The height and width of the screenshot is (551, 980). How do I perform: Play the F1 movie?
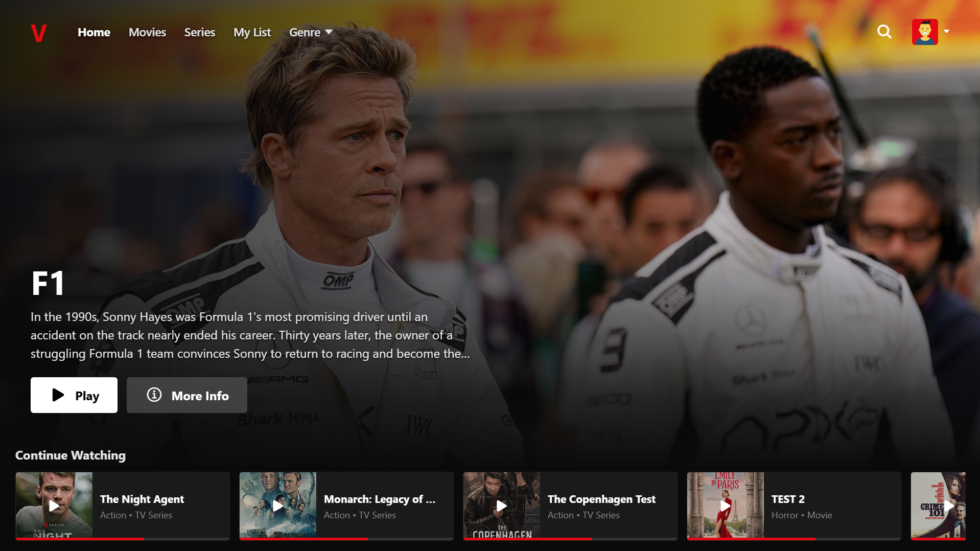(74, 395)
